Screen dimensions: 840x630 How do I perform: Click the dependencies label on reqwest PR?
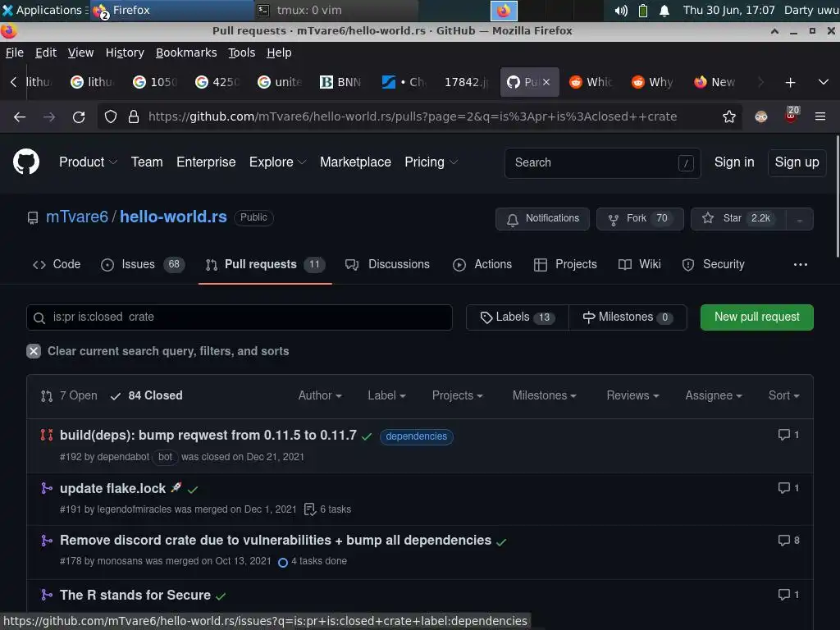tap(416, 436)
